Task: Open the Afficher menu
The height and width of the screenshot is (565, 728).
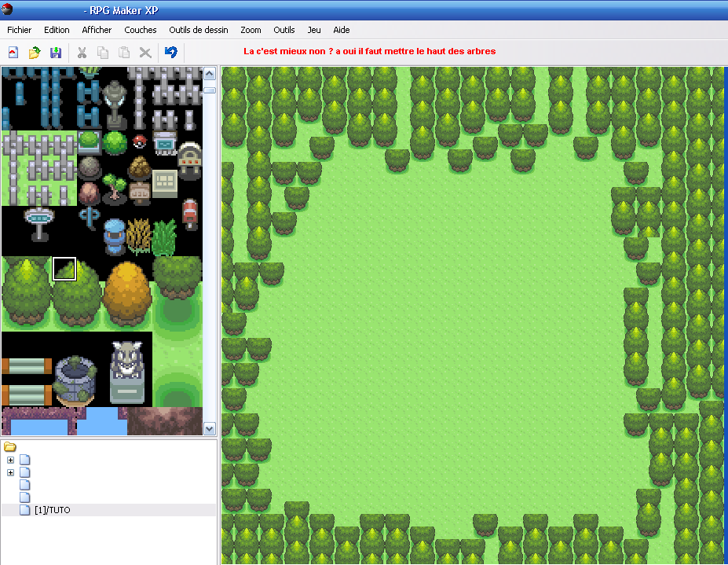Action: 97,30
